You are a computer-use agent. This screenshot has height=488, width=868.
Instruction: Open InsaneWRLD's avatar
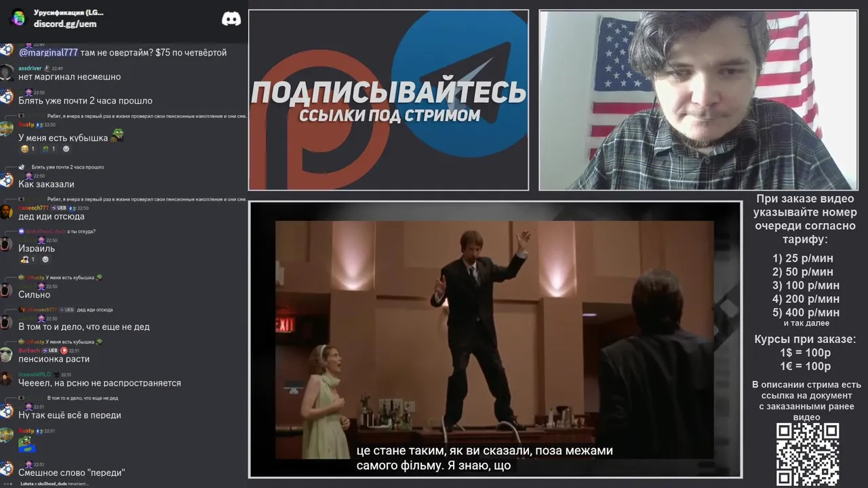pos(7,379)
